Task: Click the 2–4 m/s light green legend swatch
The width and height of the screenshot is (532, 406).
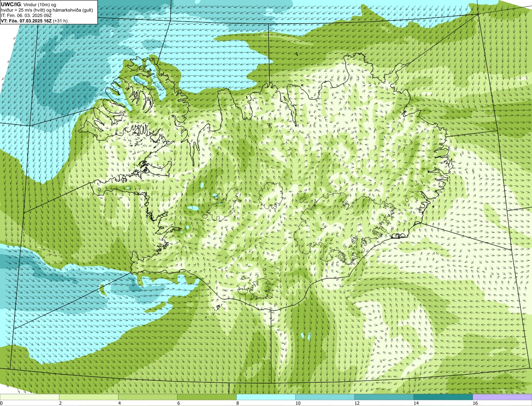Action: click(x=89, y=397)
